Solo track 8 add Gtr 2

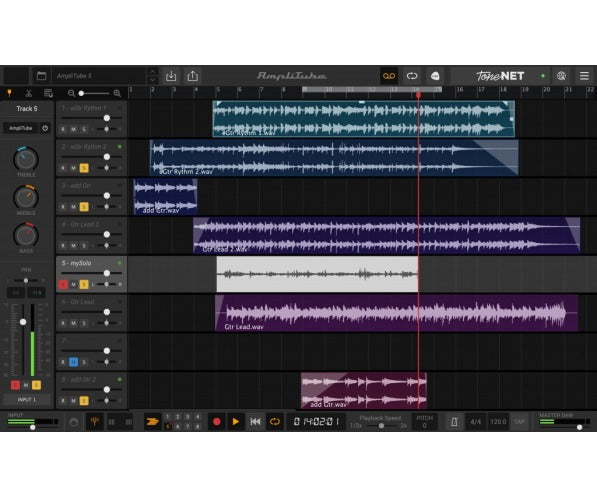pyautogui.click(x=84, y=401)
